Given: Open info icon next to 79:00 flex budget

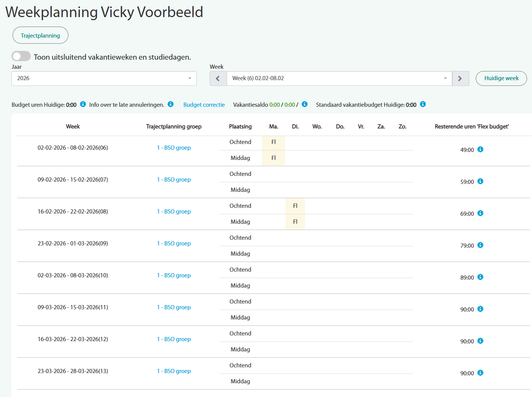Looking at the screenshot, I should [x=480, y=245].
